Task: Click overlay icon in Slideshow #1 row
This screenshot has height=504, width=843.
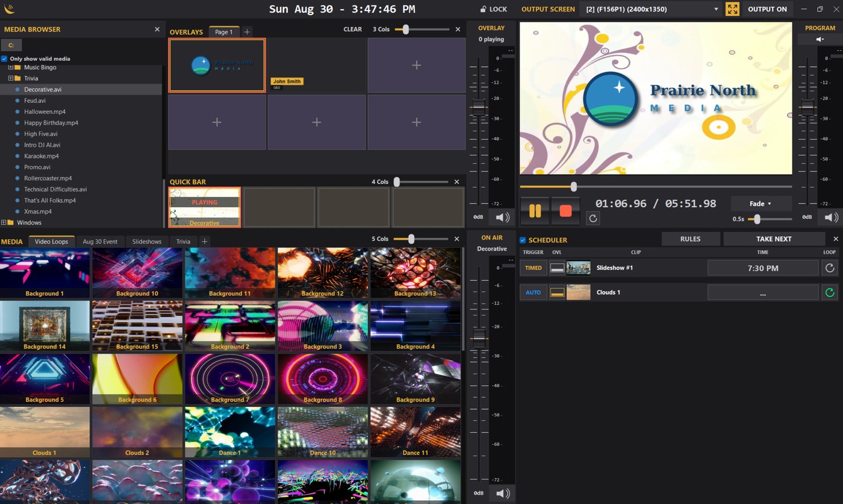Action: tap(557, 268)
